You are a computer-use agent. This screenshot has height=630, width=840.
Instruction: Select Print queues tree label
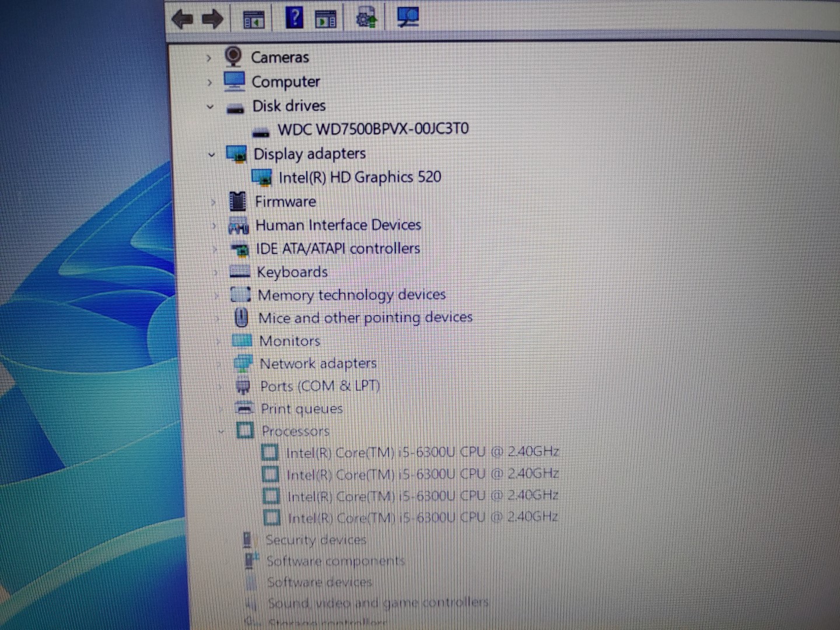[x=302, y=409]
